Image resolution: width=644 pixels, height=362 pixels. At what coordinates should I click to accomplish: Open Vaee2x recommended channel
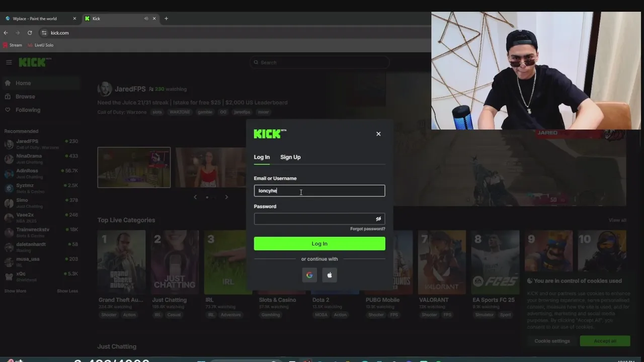40,217
